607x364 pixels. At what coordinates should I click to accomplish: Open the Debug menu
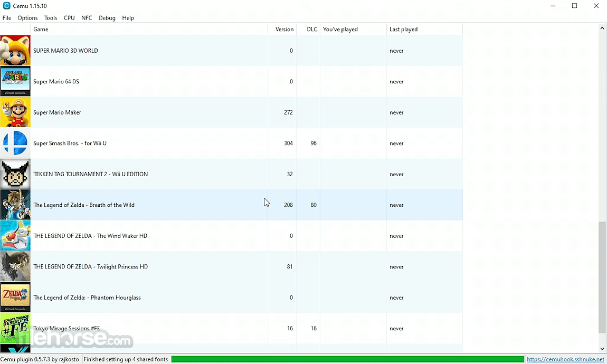tap(107, 18)
